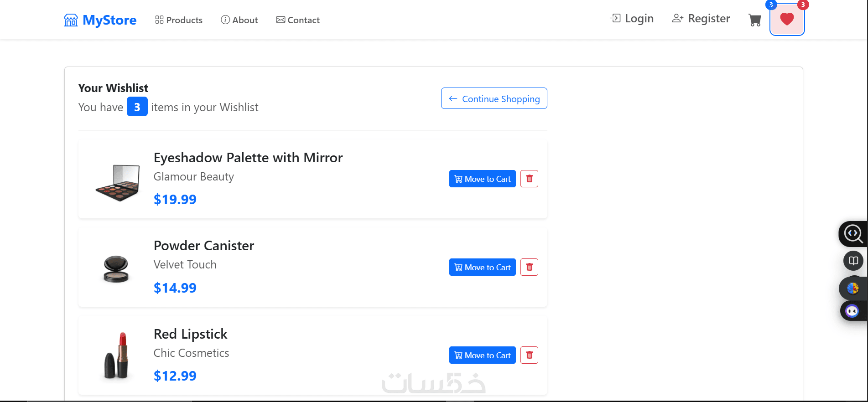Delete Eyeshadow Palette from wishlist
This screenshot has width=868, height=402.
click(529, 179)
